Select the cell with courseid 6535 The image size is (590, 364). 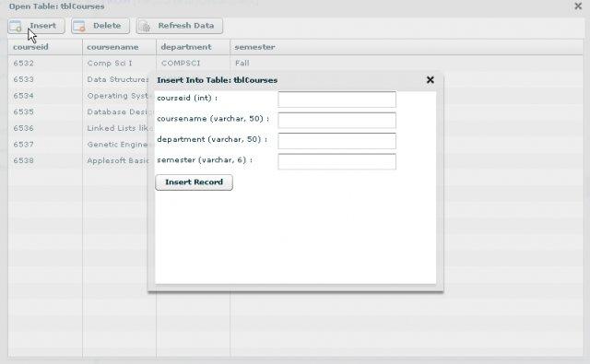point(45,112)
